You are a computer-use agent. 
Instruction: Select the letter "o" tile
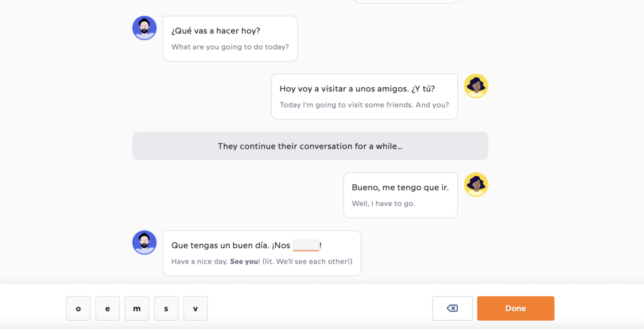(x=78, y=308)
